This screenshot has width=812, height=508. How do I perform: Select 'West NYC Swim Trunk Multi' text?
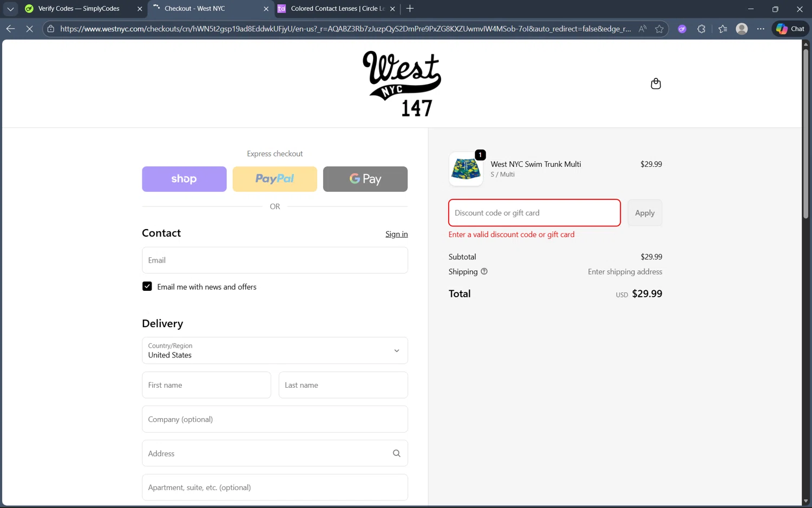tap(535, 164)
